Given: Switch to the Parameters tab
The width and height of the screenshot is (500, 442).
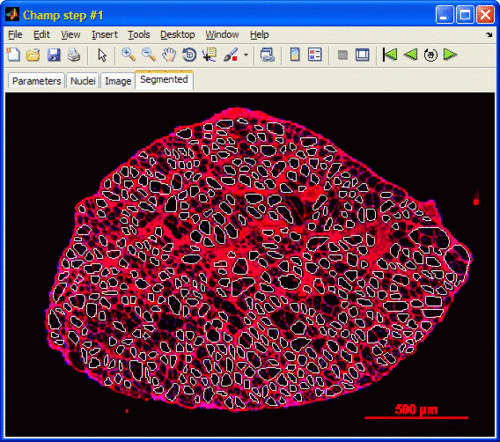Looking at the screenshot, I should tap(36, 81).
